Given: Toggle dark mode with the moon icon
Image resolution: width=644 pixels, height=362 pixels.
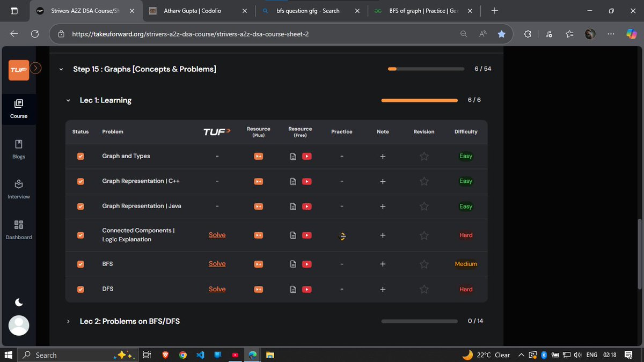Looking at the screenshot, I should click(x=18, y=302).
